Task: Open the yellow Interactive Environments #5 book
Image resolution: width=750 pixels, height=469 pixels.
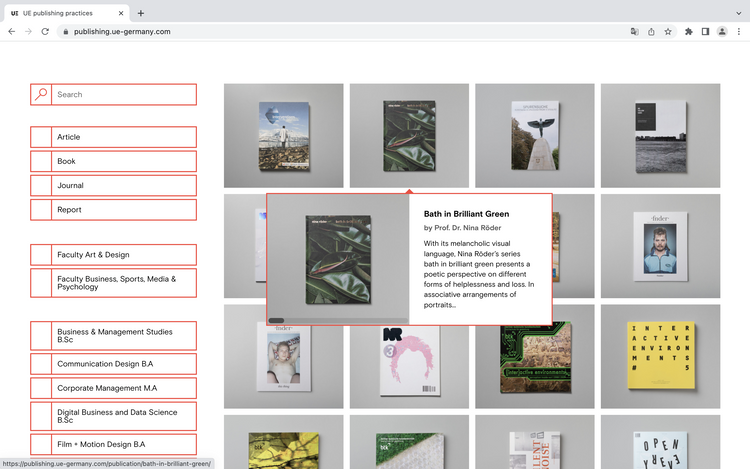Action: pyautogui.click(x=660, y=357)
